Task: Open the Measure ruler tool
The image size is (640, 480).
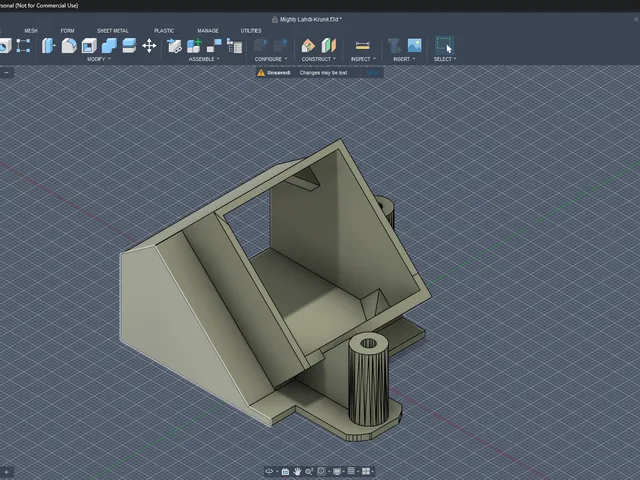Action: (x=362, y=45)
